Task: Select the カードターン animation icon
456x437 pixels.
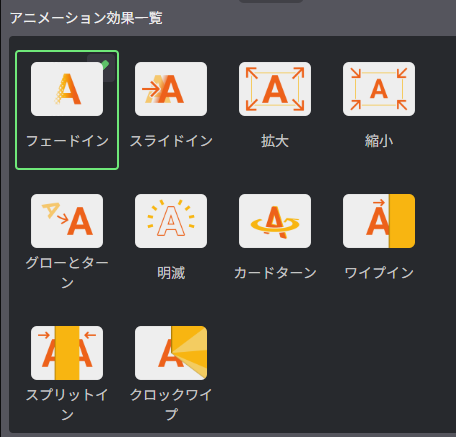Action: tap(275, 221)
